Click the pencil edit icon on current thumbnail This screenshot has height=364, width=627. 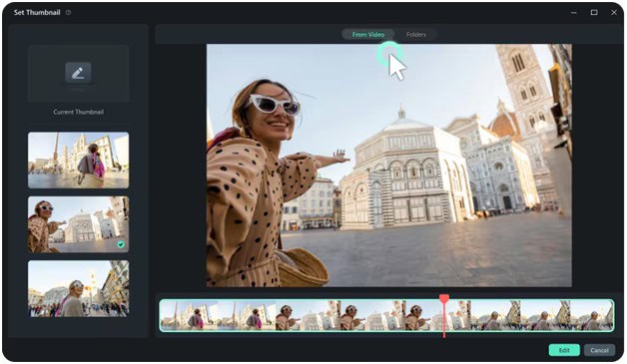tap(78, 73)
